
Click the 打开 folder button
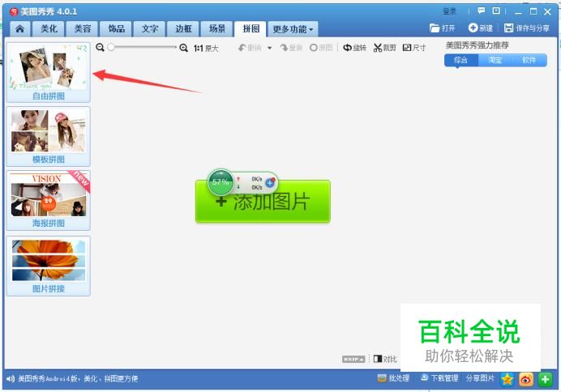[443, 28]
